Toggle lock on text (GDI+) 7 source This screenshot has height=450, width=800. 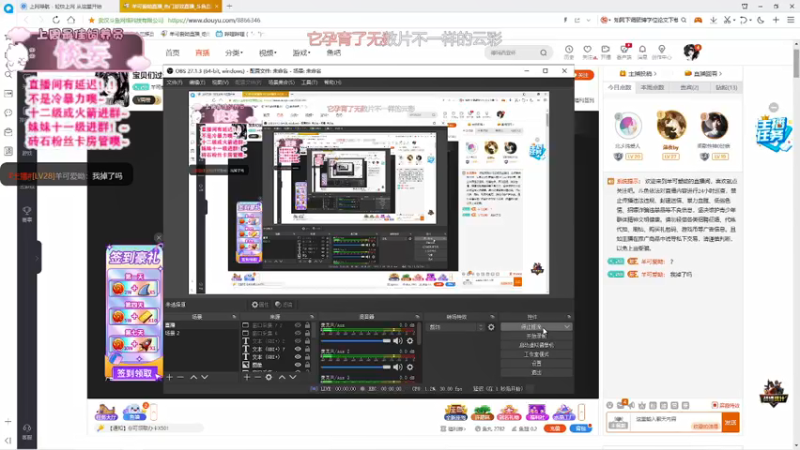tap(307, 349)
